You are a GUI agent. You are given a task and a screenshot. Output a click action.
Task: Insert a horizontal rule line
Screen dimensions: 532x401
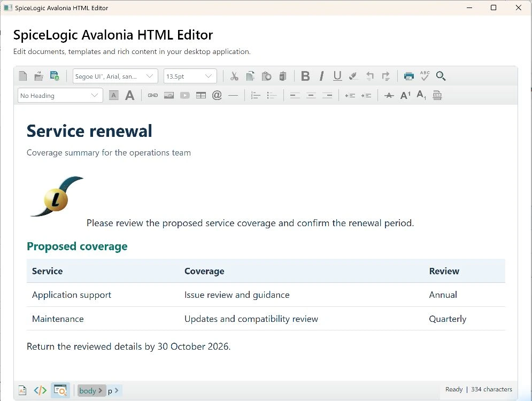click(233, 96)
